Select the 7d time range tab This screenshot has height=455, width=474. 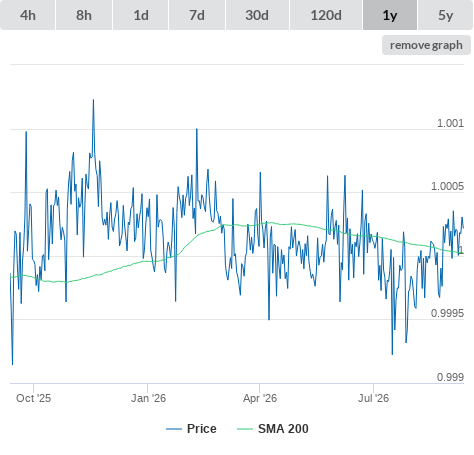(x=197, y=15)
